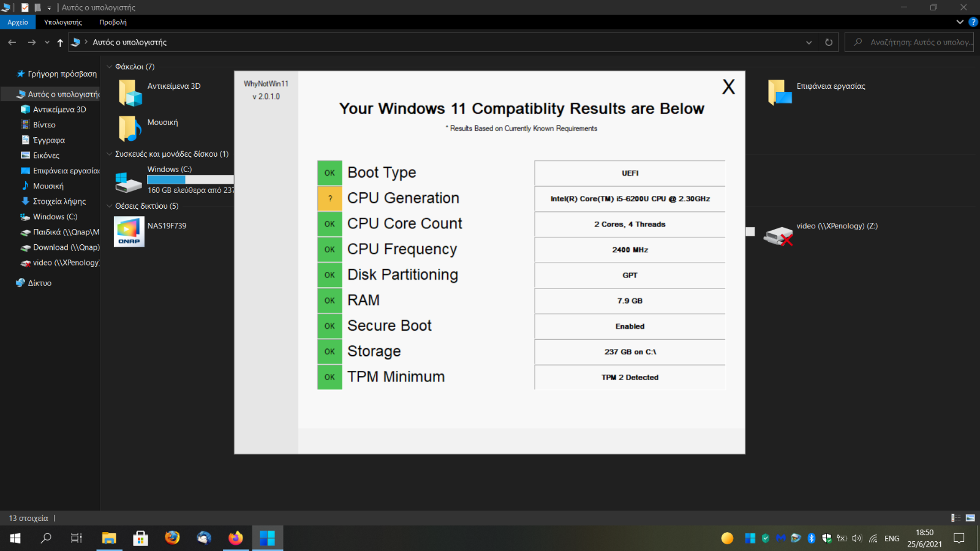Select Windows (C:) in the sidebar

49,217
